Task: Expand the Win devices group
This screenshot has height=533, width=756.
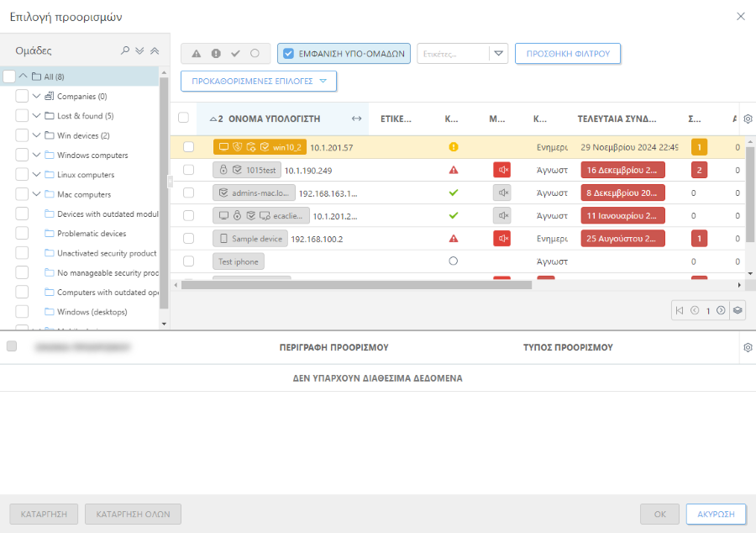Action: [37, 135]
